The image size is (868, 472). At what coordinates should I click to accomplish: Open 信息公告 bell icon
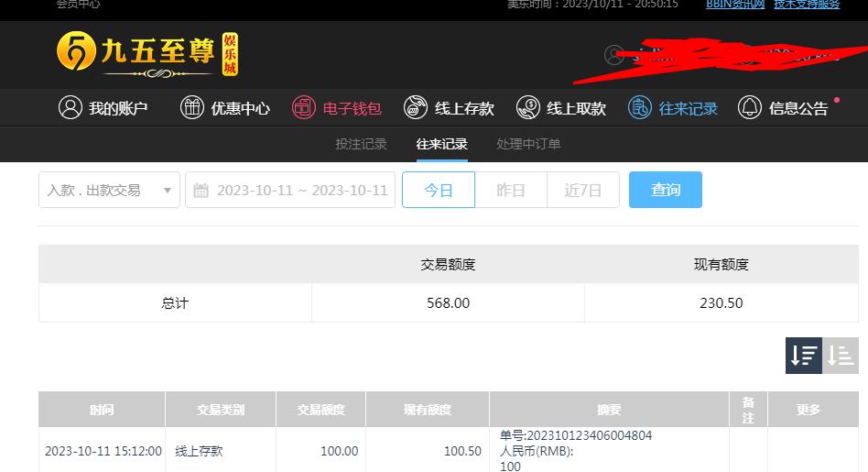click(750, 107)
